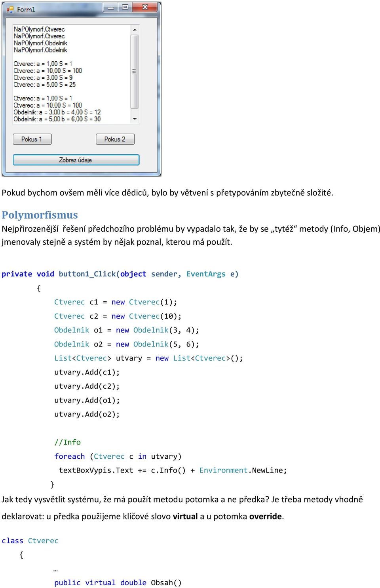
Task: Click the line 'Ctverec: a = 3,00 S = 9'
Action: 43,78
